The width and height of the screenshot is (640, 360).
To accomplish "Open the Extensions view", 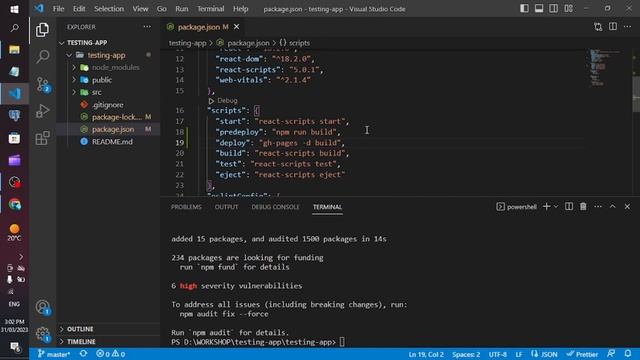I will 42,138.
